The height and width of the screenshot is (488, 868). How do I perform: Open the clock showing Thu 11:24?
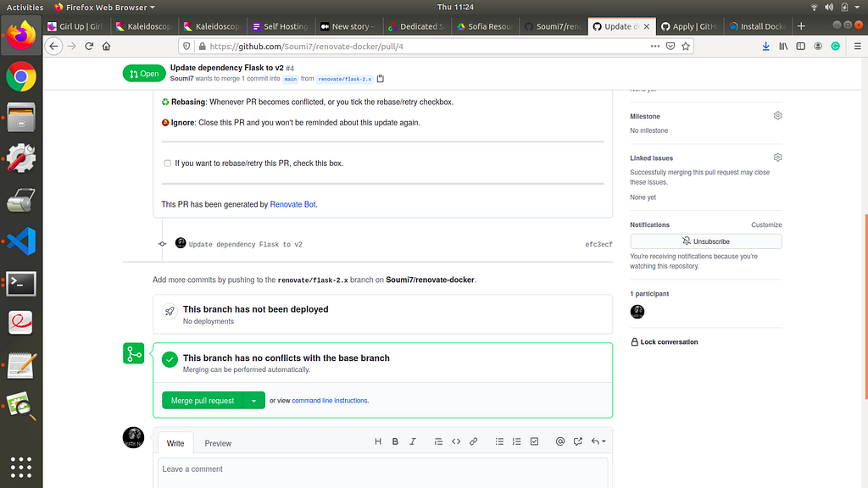(455, 7)
